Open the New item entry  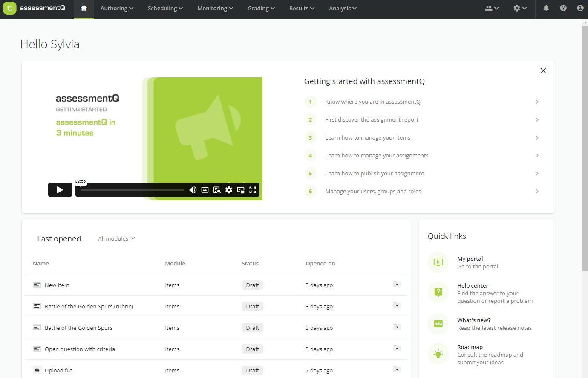point(57,285)
